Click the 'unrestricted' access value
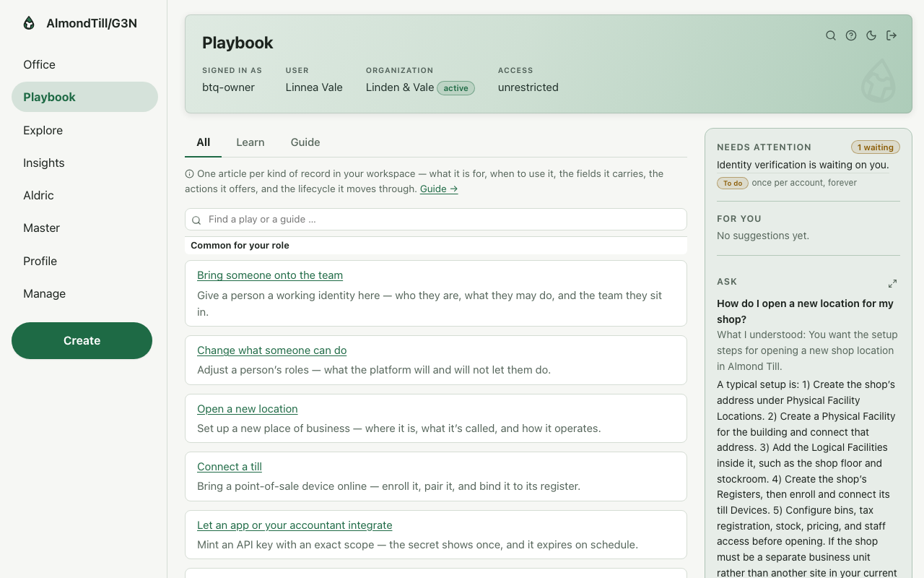 [x=528, y=87]
